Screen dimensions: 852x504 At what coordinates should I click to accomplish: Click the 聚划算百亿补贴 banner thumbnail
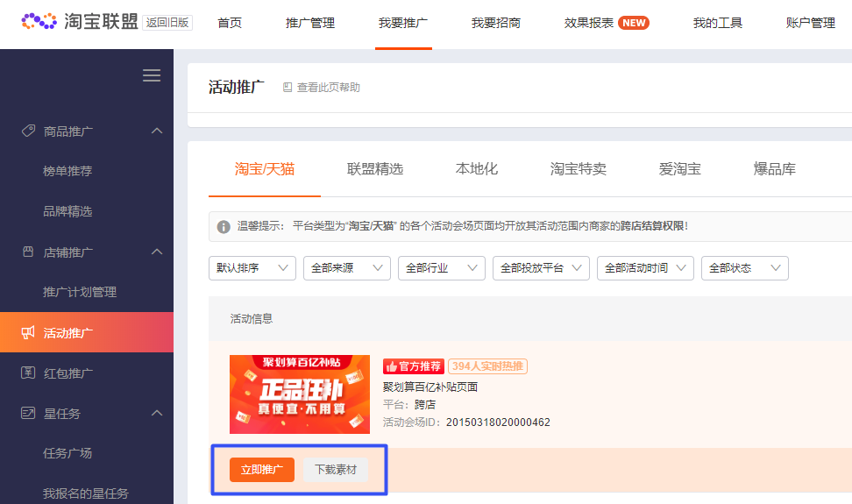tap(300, 394)
